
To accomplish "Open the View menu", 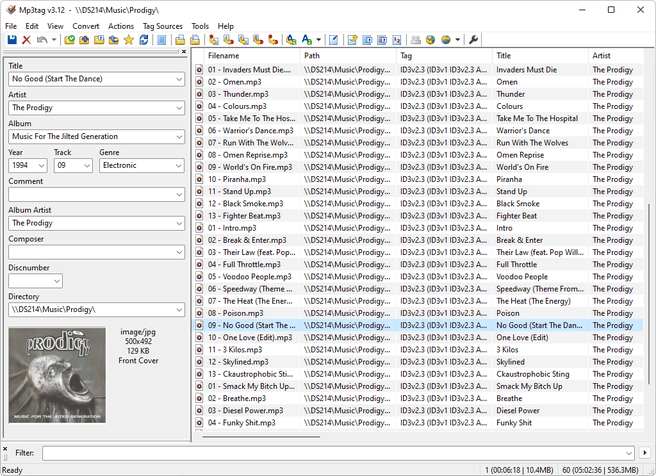I will 55,26.
